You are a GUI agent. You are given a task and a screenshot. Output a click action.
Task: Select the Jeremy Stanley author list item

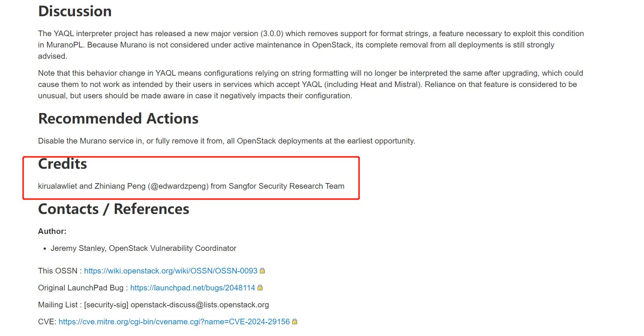(143, 248)
